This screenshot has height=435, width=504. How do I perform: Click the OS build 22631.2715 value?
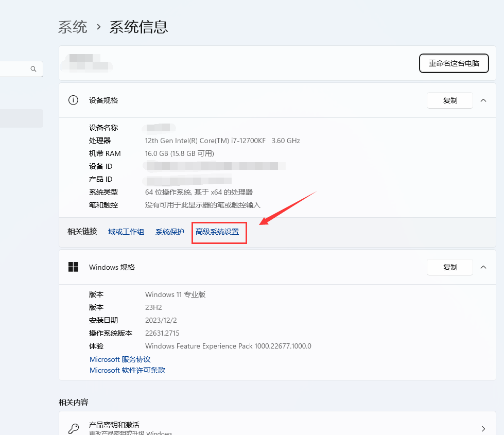[x=162, y=333]
